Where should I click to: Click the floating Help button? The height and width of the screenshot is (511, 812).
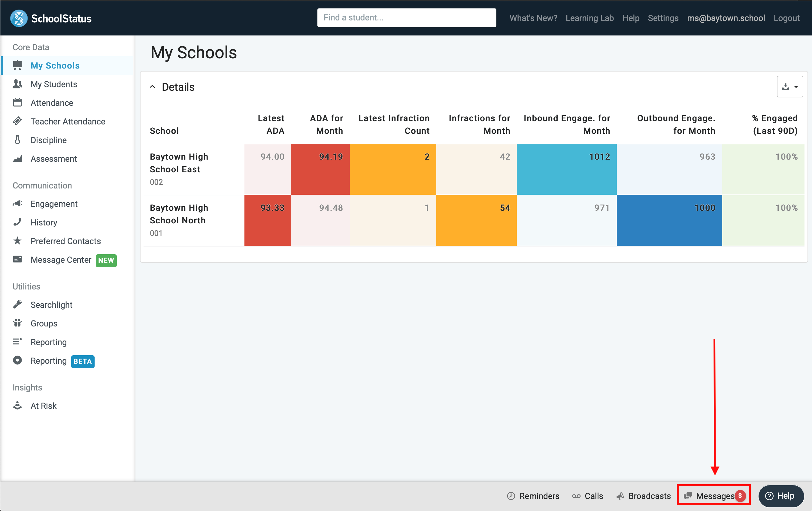coord(781,496)
